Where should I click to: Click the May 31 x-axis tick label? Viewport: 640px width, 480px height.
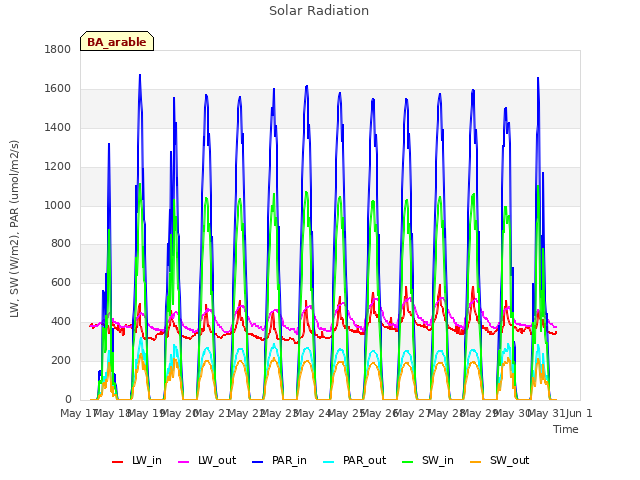546,413
